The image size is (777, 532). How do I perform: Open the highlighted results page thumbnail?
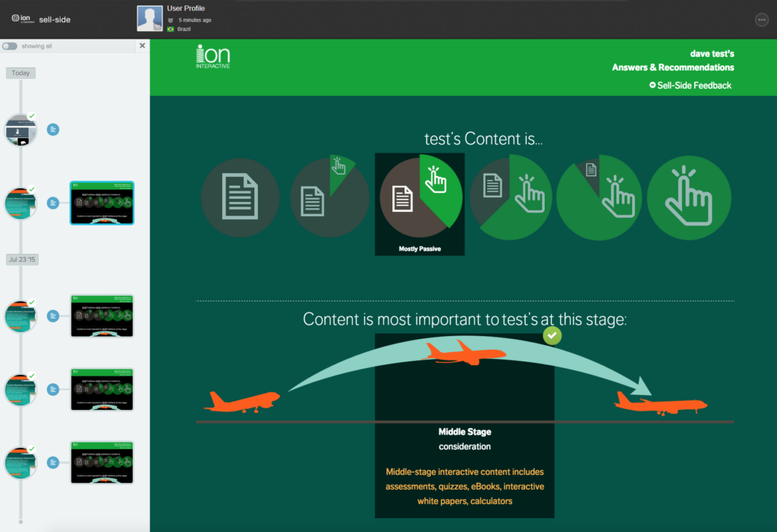pyautogui.click(x=102, y=203)
